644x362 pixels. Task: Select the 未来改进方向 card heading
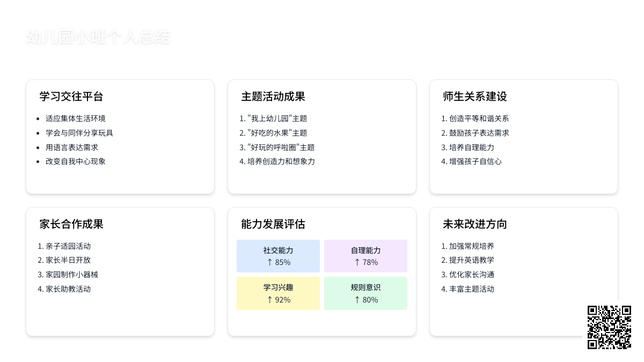pos(475,224)
